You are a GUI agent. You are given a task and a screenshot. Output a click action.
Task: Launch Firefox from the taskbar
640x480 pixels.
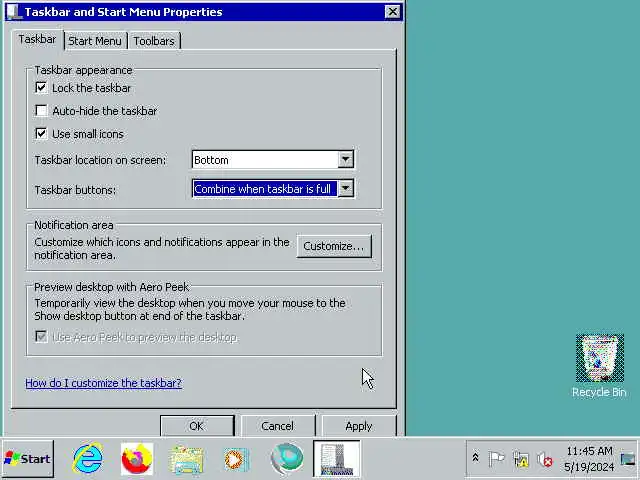coord(137,459)
